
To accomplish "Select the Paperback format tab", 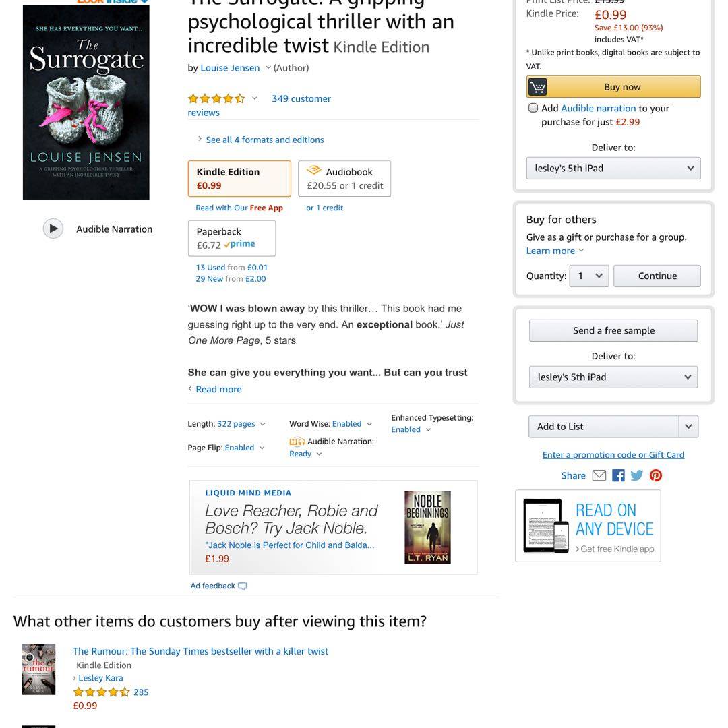I will pyautogui.click(x=232, y=238).
